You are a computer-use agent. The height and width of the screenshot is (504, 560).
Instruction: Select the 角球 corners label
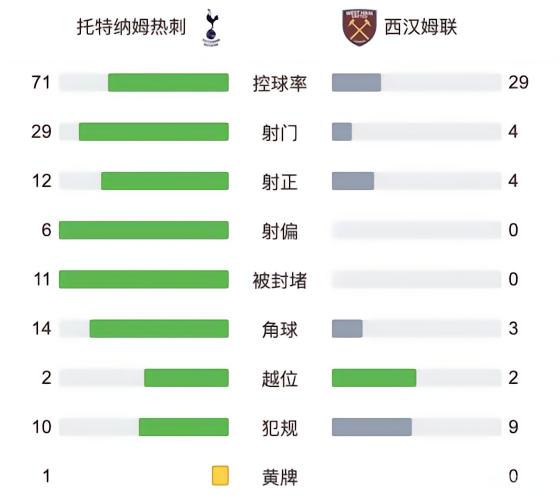[280, 329]
